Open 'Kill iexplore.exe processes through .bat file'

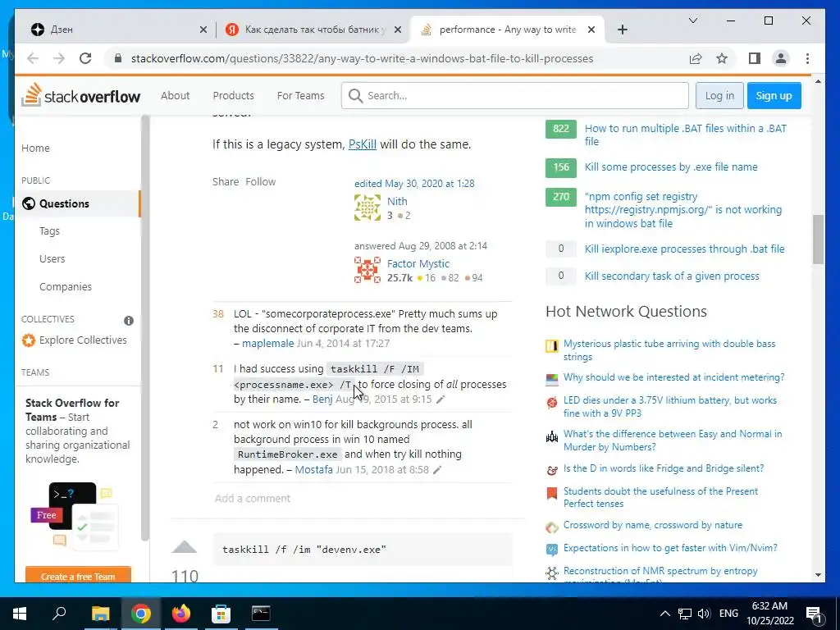tap(684, 249)
